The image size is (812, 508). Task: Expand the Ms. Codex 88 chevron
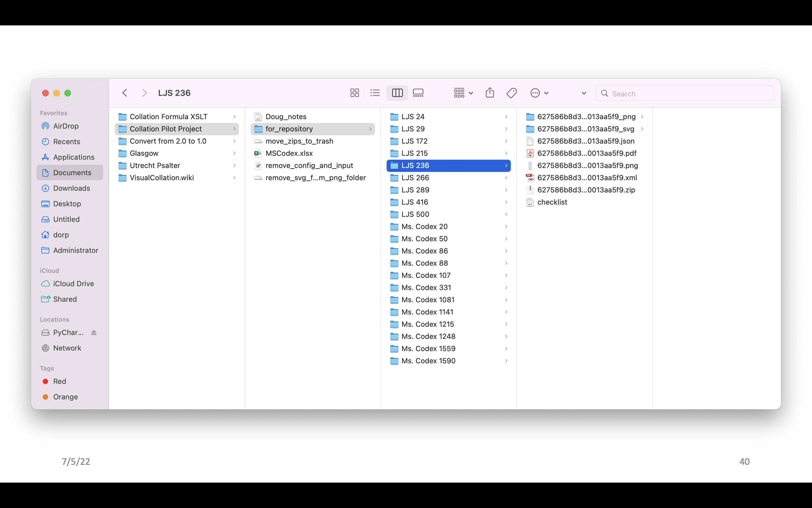pos(506,263)
